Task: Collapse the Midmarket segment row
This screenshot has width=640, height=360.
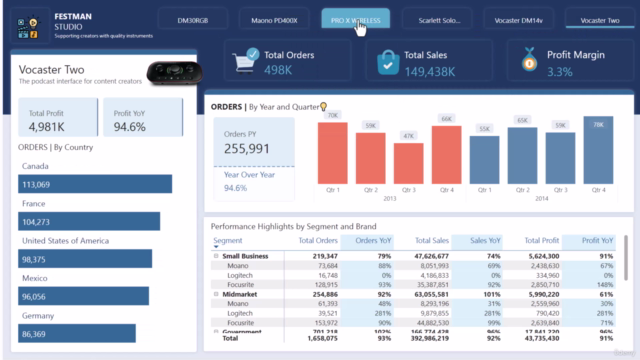Action: click(x=216, y=294)
